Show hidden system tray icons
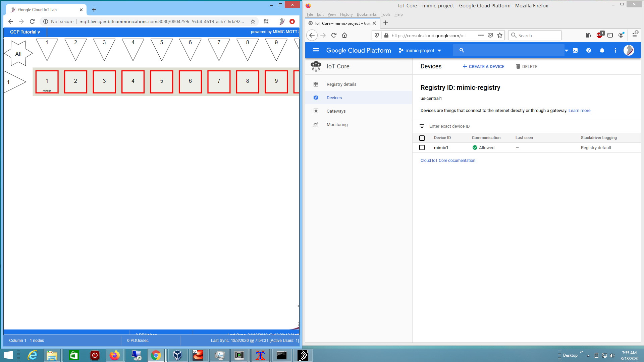This screenshot has height=362, width=644. 588,355
